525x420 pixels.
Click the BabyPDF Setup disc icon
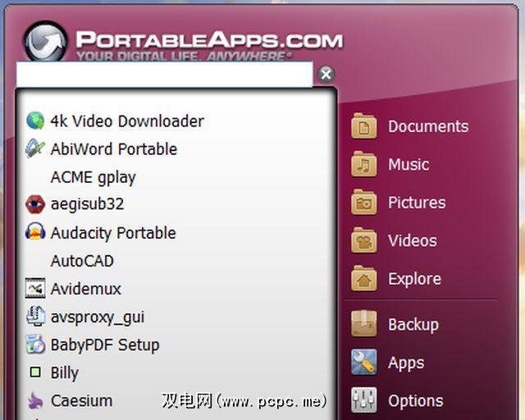coord(35,344)
